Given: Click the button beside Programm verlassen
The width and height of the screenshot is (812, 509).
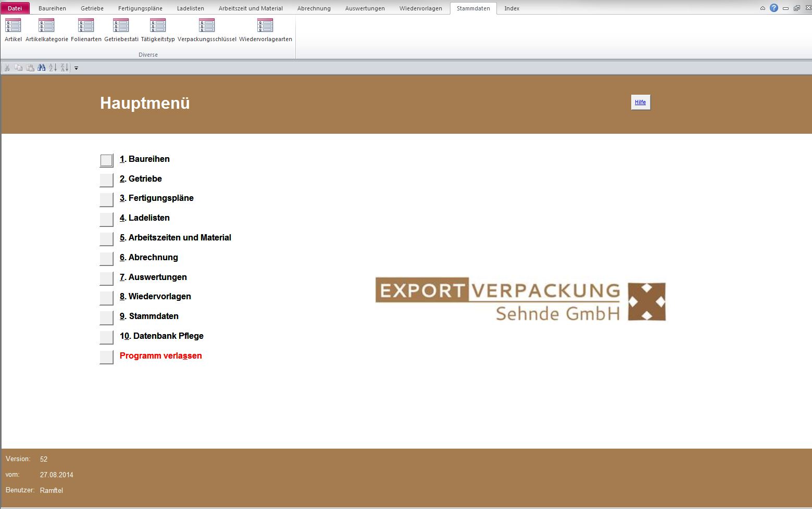Looking at the screenshot, I should tap(106, 357).
